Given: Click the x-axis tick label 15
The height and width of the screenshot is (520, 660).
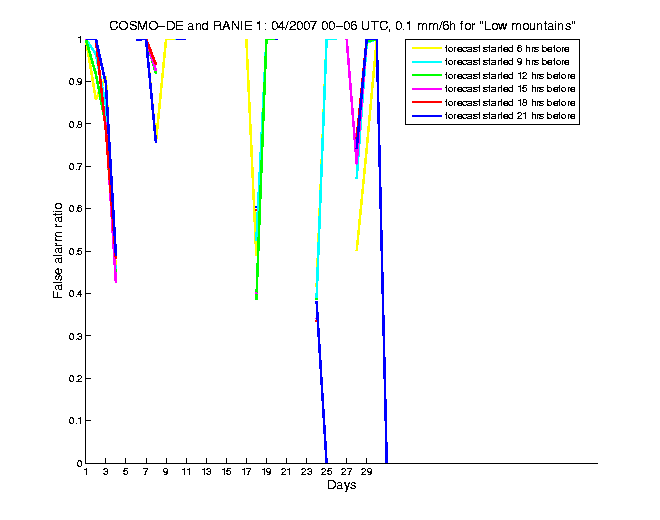Looking at the screenshot, I should tap(226, 472).
